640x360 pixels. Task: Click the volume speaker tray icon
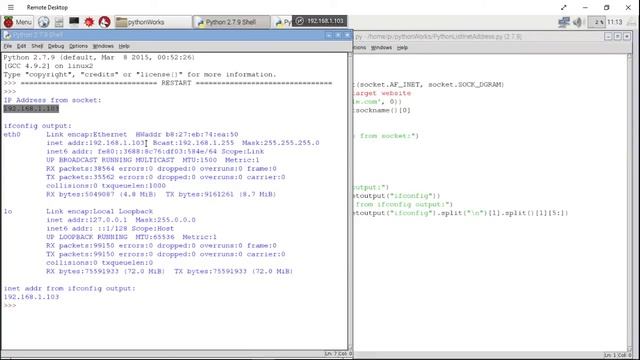click(x=577, y=22)
